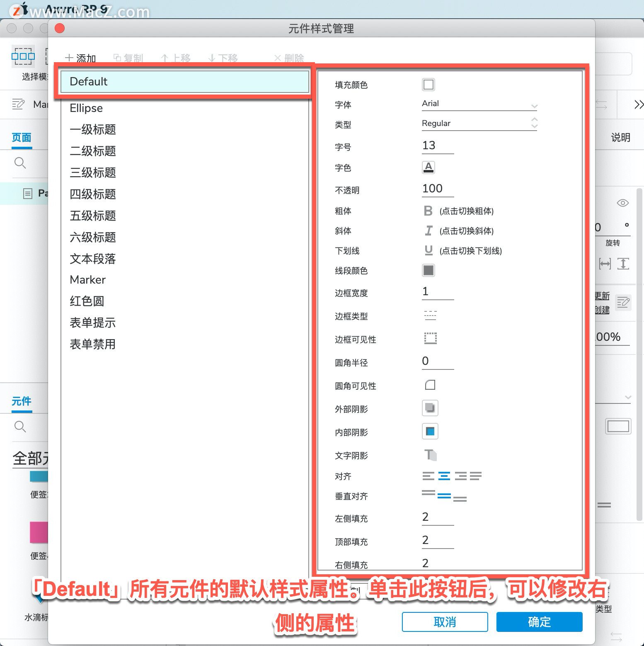Click the border width field
The width and height of the screenshot is (644, 646).
tap(438, 291)
